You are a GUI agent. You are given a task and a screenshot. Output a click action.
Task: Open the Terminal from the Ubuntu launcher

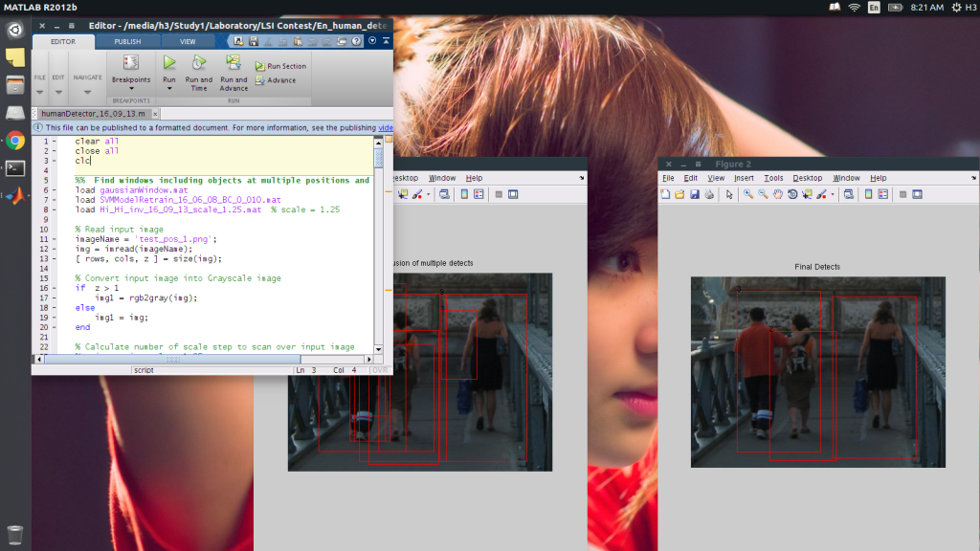click(x=15, y=168)
